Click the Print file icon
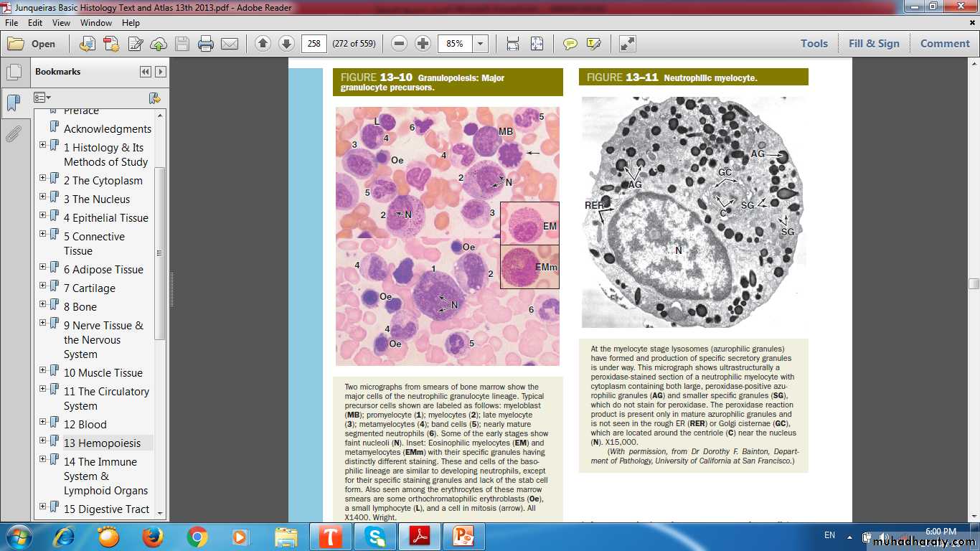This screenshot has width=980, height=551. click(206, 44)
